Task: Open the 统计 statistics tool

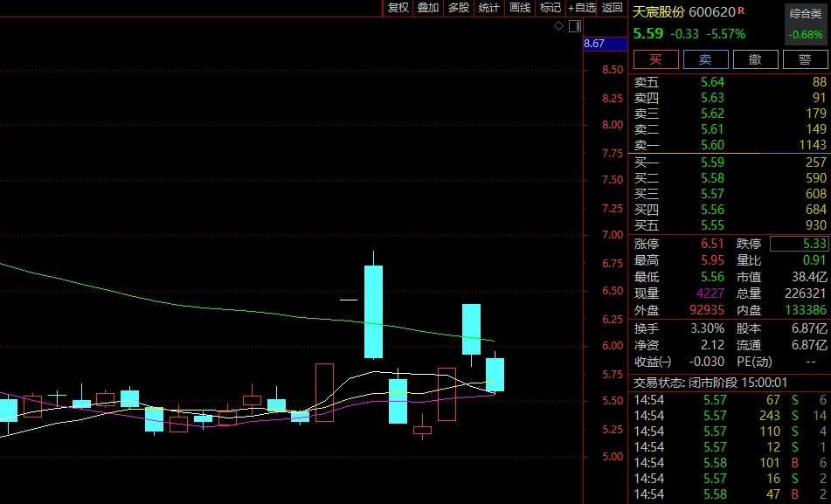Action: 489,8
